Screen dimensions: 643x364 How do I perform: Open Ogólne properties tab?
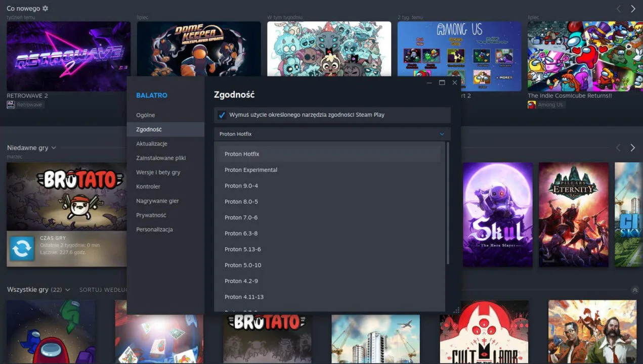(165, 115)
